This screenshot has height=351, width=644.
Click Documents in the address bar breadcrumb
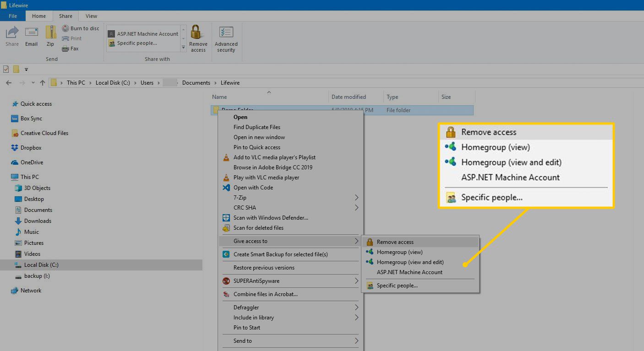[196, 83]
